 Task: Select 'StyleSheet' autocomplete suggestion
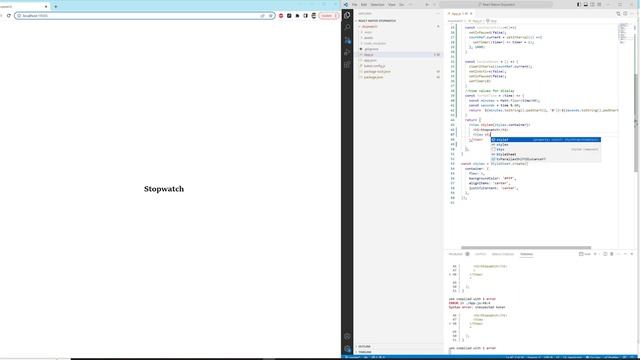pos(546,154)
